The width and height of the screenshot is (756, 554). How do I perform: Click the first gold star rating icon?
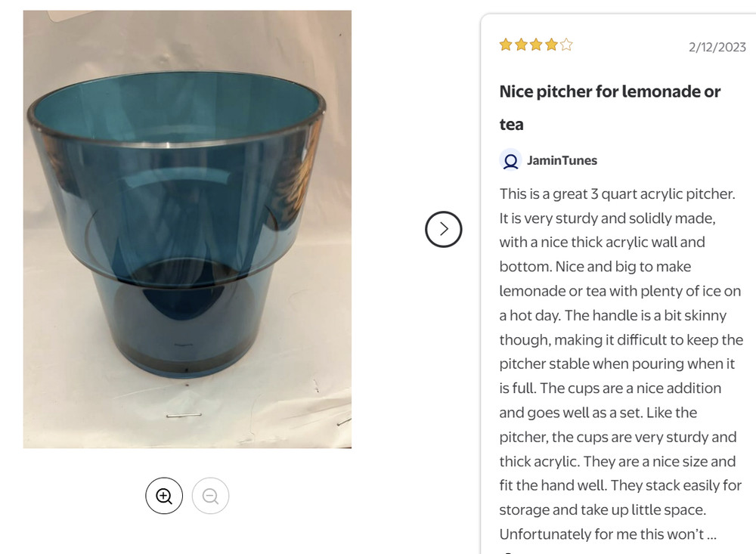(x=504, y=45)
